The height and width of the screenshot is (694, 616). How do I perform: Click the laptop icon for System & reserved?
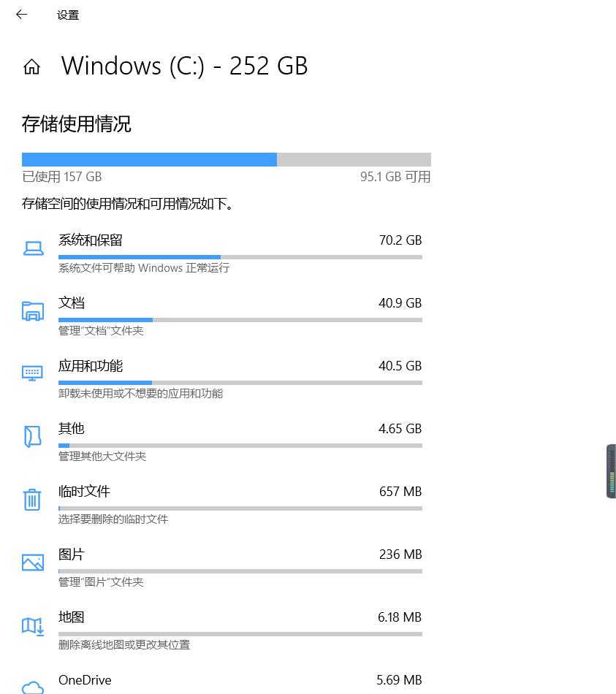coord(33,248)
